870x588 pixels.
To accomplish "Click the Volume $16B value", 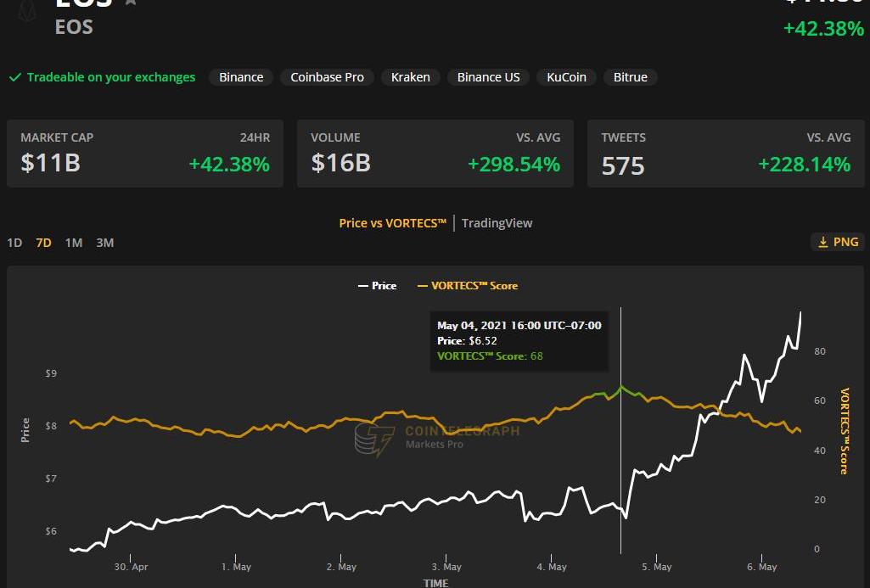I will coord(340,163).
